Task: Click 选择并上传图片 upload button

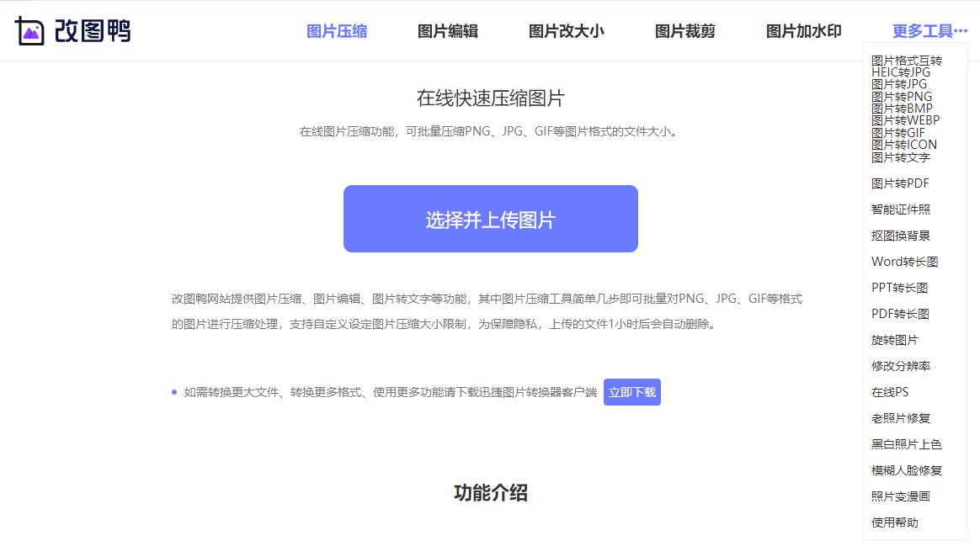Action: (490, 218)
